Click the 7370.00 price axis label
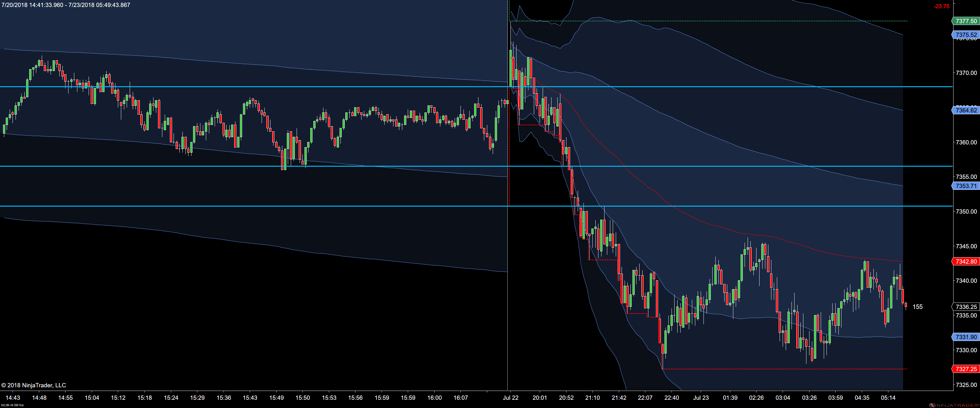 point(966,73)
